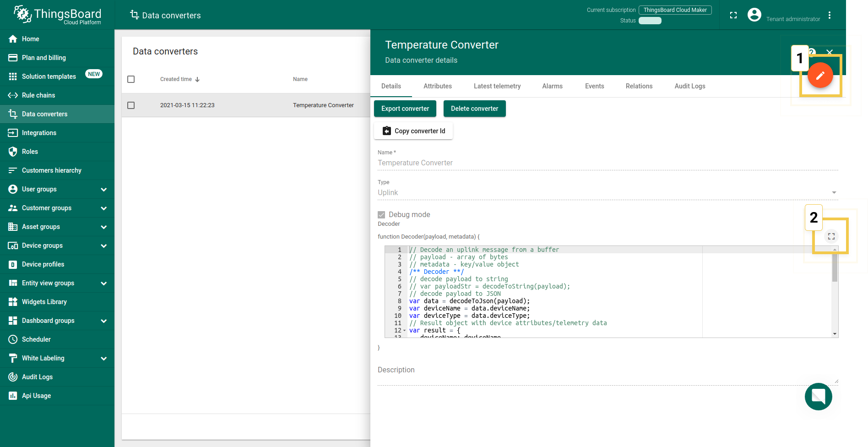The height and width of the screenshot is (447, 868).
Task: Open the Roles shield icon
Action: tap(13, 152)
